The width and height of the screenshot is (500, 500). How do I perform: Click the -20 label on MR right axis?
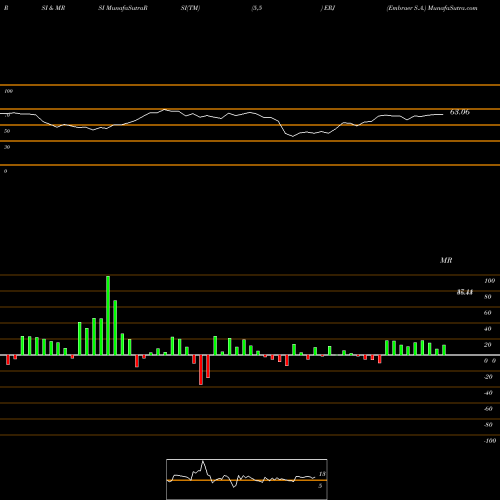(488, 377)
